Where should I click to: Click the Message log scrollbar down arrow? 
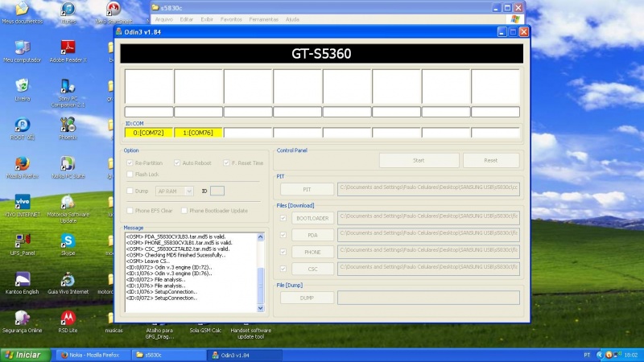click(x=260, y=308)
